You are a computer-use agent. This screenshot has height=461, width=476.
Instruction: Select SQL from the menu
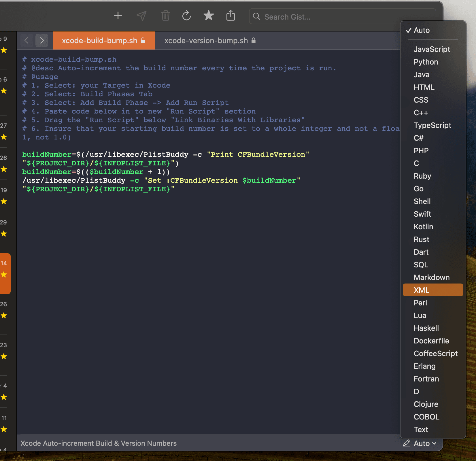pyautogui.click(x=433, y=265)
